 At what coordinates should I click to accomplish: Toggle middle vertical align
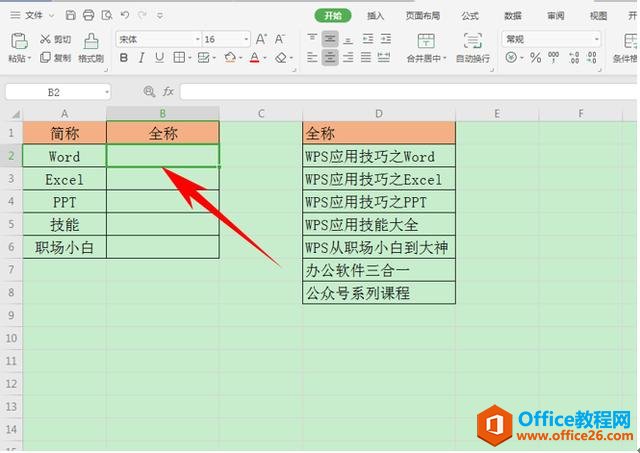pos(330,39)
